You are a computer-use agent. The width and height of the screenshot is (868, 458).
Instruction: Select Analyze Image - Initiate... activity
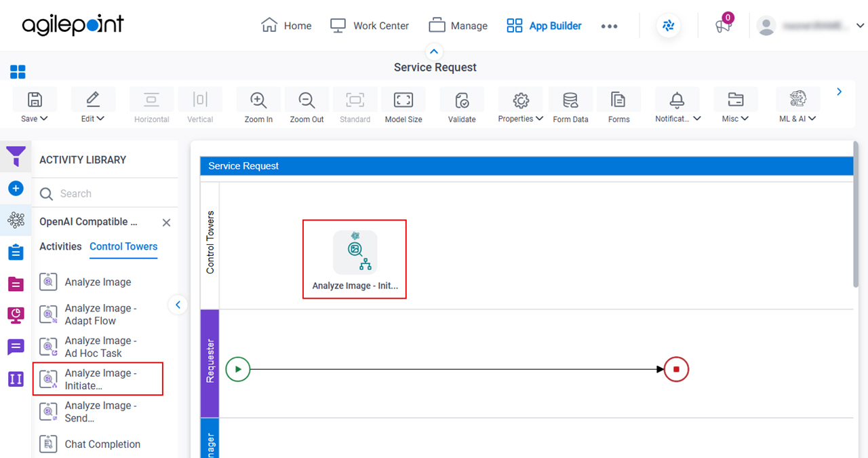[x=98, y=379]
